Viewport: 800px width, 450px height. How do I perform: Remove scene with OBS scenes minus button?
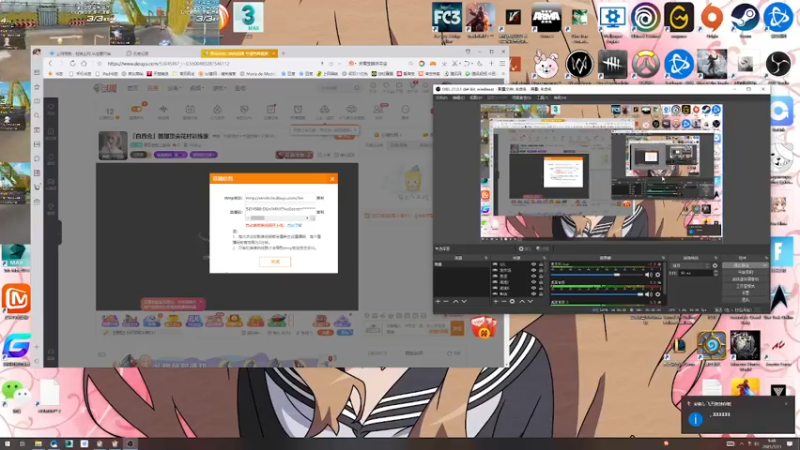coord(446,302)
